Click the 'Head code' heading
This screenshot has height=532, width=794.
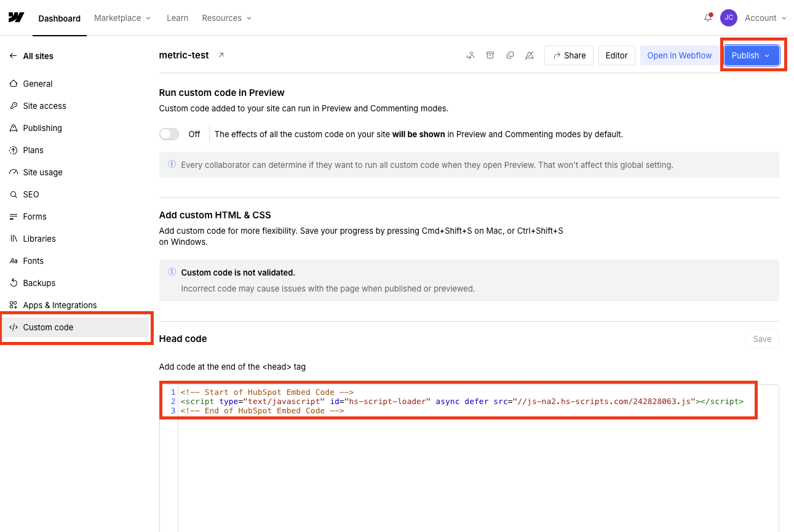tap(183, 339)
